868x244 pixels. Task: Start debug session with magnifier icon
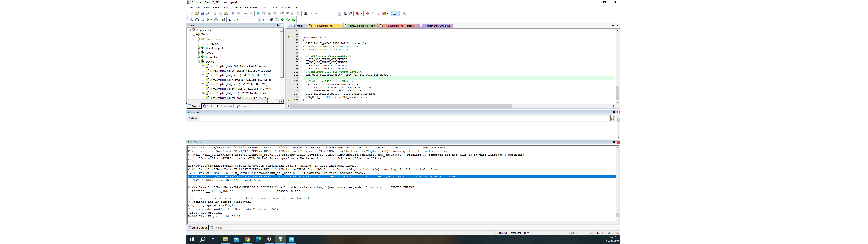(358, 14)
